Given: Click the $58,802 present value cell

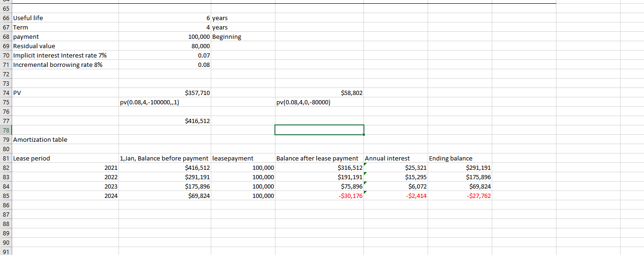Looking at the screenshot, I should point(319,93).
